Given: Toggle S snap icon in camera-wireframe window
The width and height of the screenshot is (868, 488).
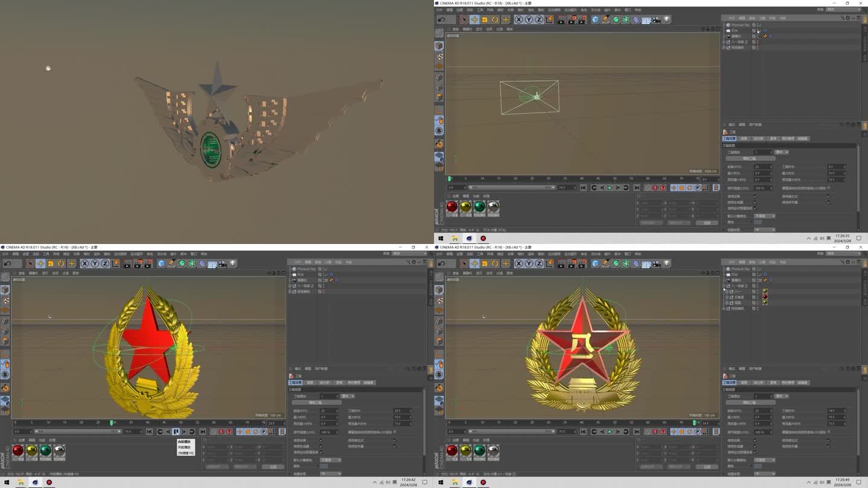Looking at the screenshot, I should pos(439,130).
